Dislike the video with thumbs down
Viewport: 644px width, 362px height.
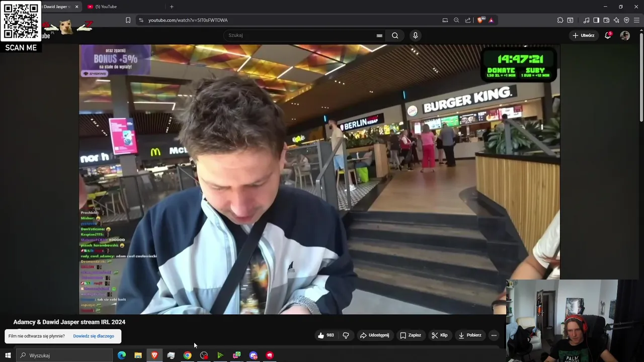[346, 335]
